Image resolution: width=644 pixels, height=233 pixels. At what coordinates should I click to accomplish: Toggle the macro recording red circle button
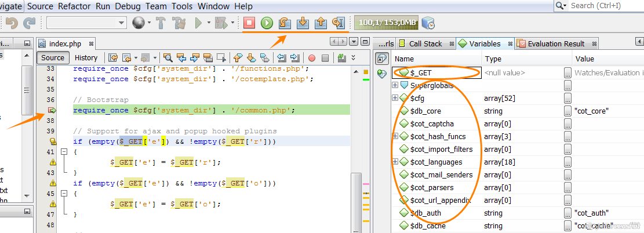311,57
